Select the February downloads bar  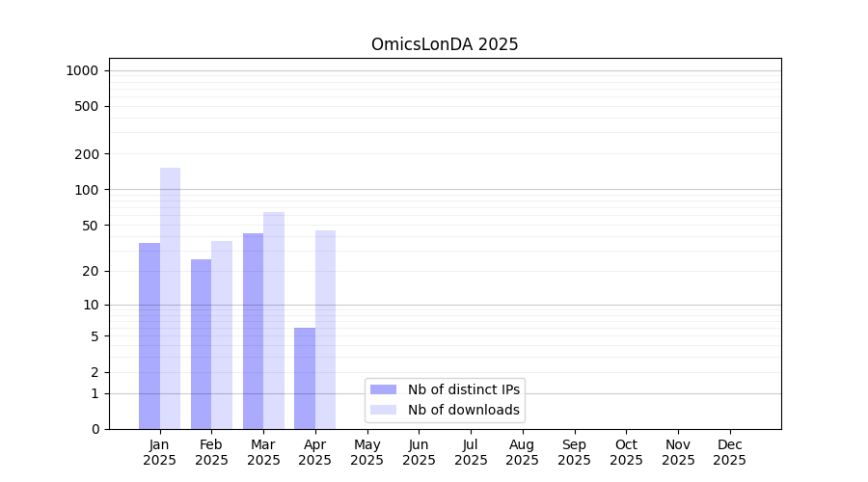tap(222, 335)
